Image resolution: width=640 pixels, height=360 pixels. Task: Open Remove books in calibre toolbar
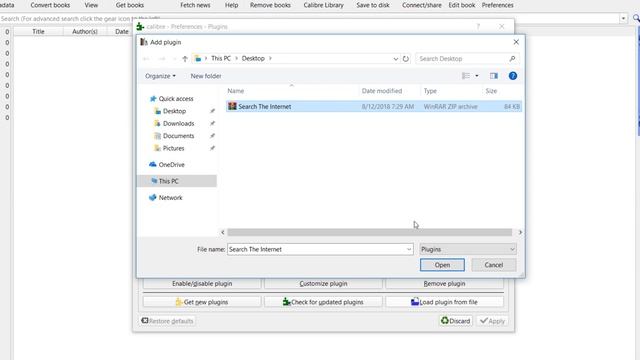270,5
